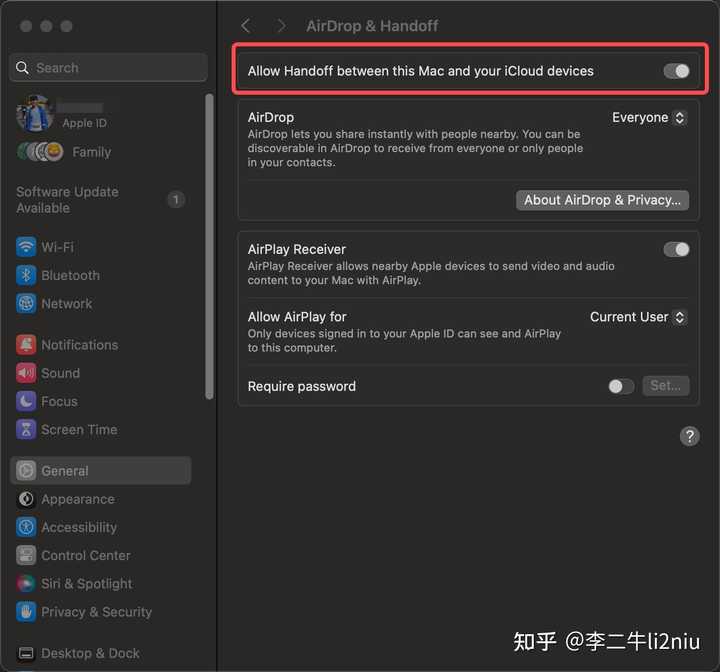Viewport: 720px width, 672px height.
Task: Click the Control Center icon
Action: pyautogui.click(x=26, y=555)
